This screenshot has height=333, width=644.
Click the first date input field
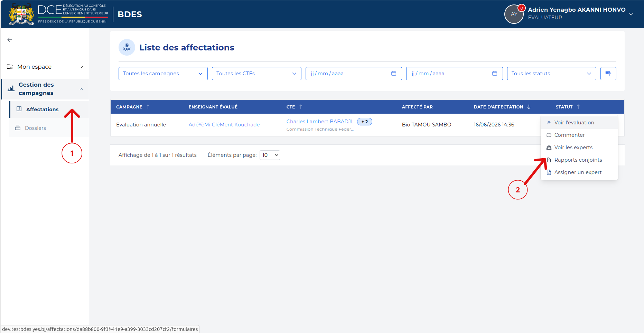354,74
